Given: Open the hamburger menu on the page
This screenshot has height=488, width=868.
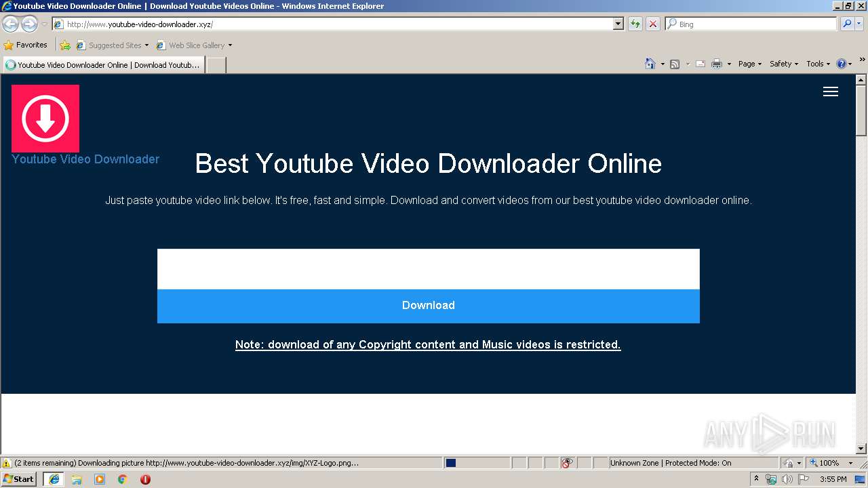Looking at the screenshot, I should (x=831, y=91).
